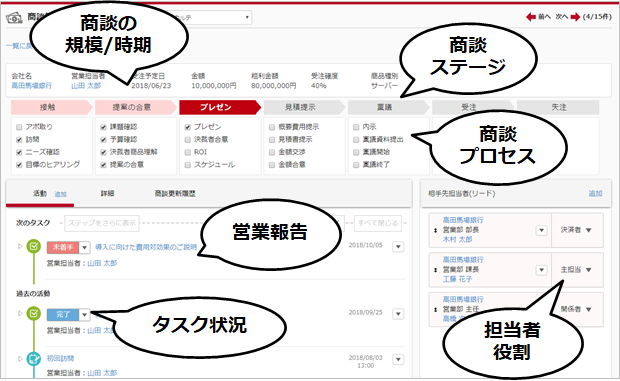
Task: Check the 稟議終了 checkbox
Action: click(x=356, y=165)
